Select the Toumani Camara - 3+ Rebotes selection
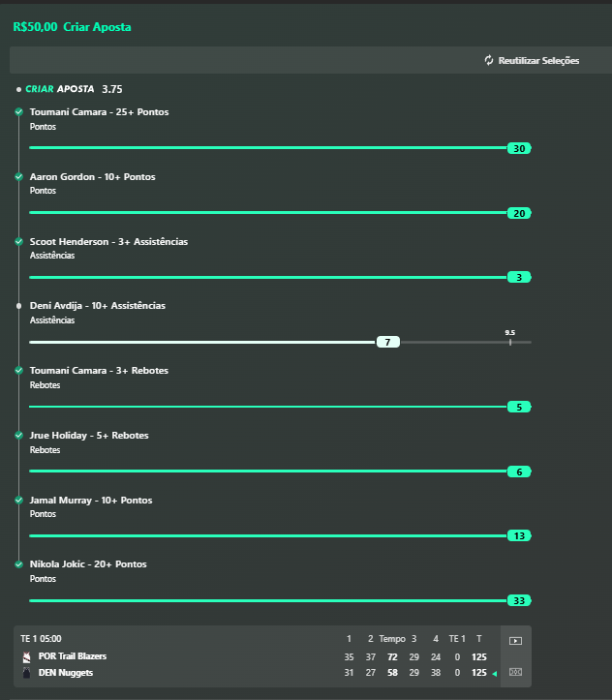Screen dimensions: 612x700 click(99, 371)
